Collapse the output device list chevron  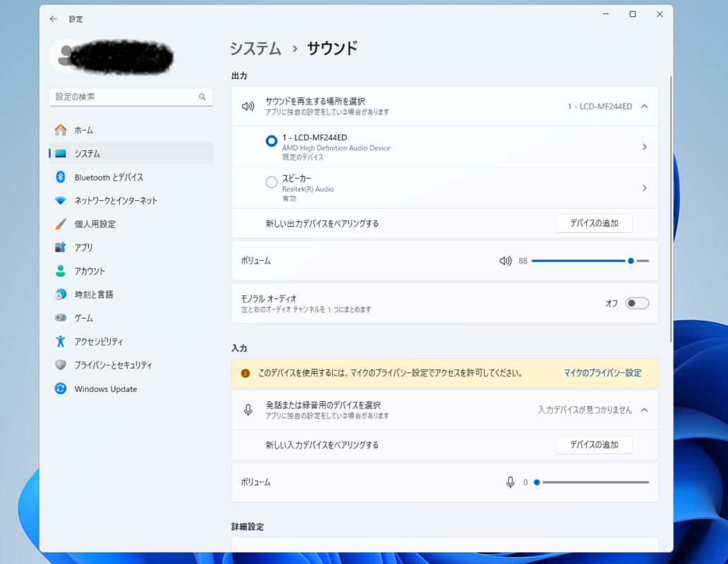645,106
